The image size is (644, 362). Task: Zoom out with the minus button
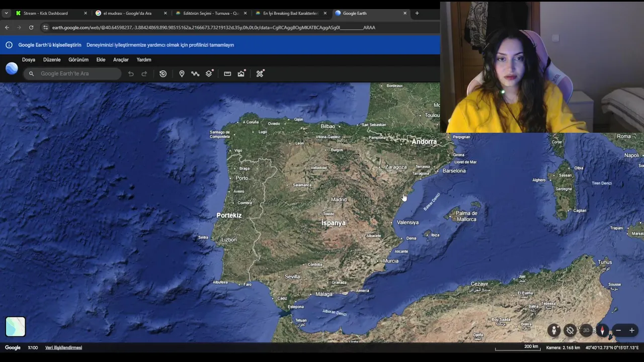click(618, 330)
